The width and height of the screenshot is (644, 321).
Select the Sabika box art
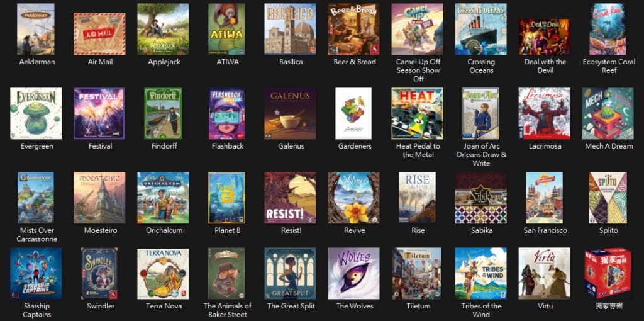click(480, 198)
